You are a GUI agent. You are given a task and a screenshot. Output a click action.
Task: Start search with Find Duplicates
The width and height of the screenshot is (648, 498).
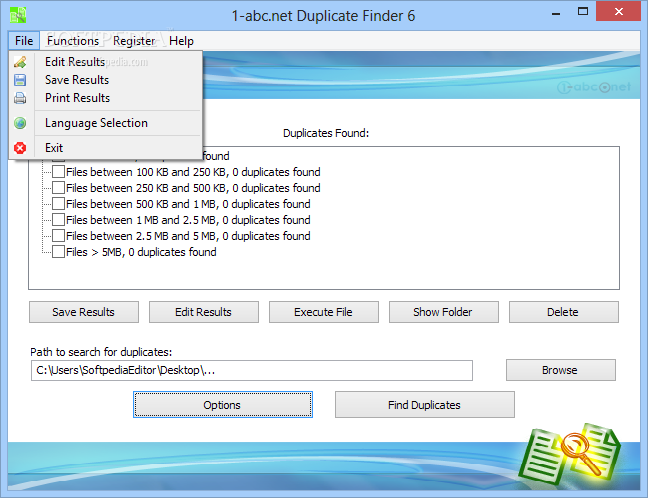pos(425,405)
